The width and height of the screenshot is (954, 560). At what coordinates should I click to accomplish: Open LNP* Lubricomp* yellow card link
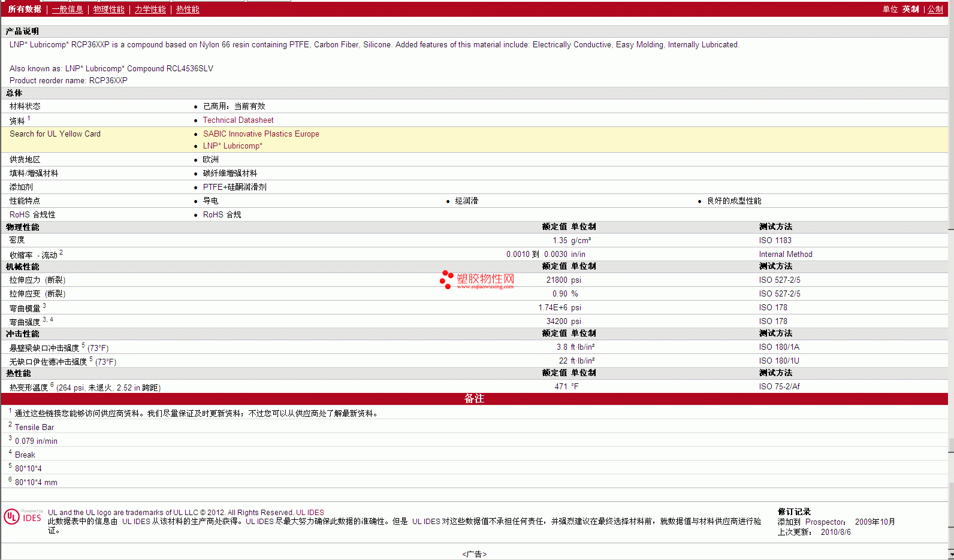click(x=233, y=146)
